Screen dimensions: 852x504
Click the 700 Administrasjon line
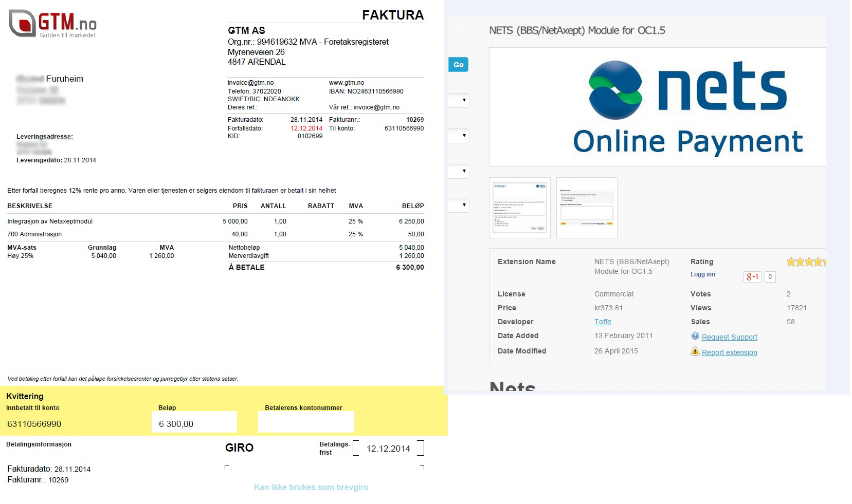[x=34, y=234]
